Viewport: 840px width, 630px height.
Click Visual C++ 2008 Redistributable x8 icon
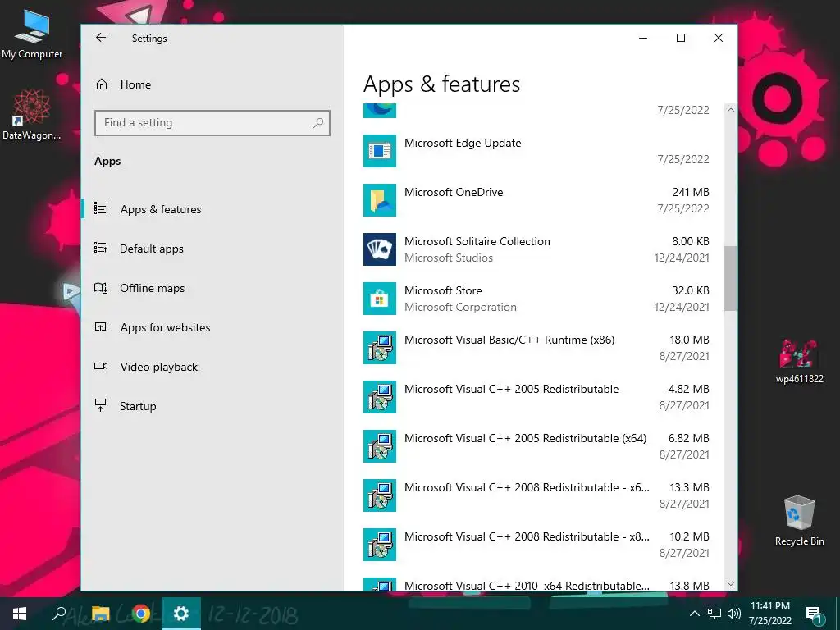pos(380,546)
